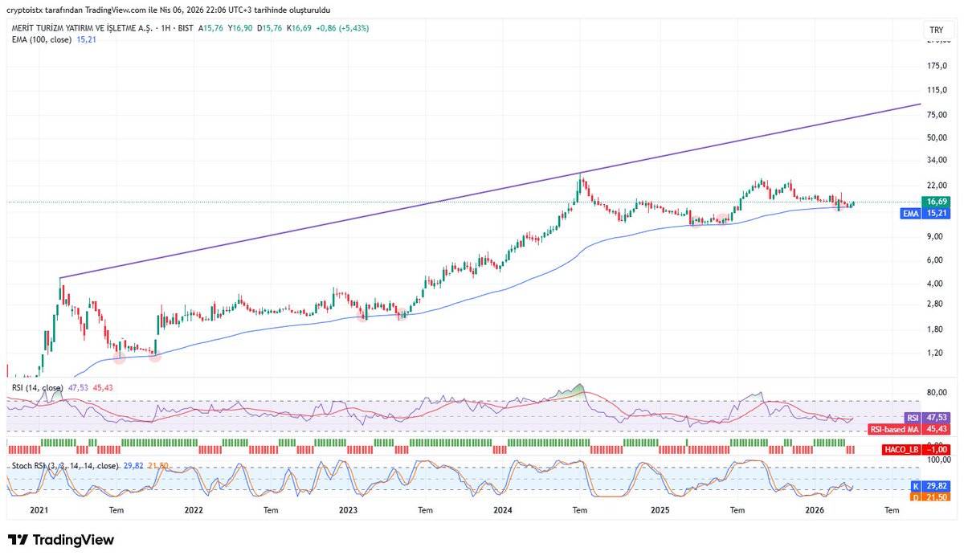Click the purple RSI 47,53 axis label
Screen dimensions: 964x560
[x=927, y=418]
